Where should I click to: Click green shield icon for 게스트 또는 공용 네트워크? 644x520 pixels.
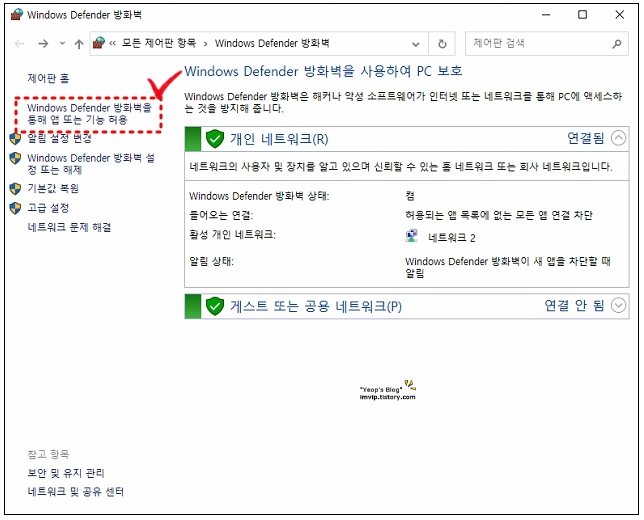click(214, 306)
